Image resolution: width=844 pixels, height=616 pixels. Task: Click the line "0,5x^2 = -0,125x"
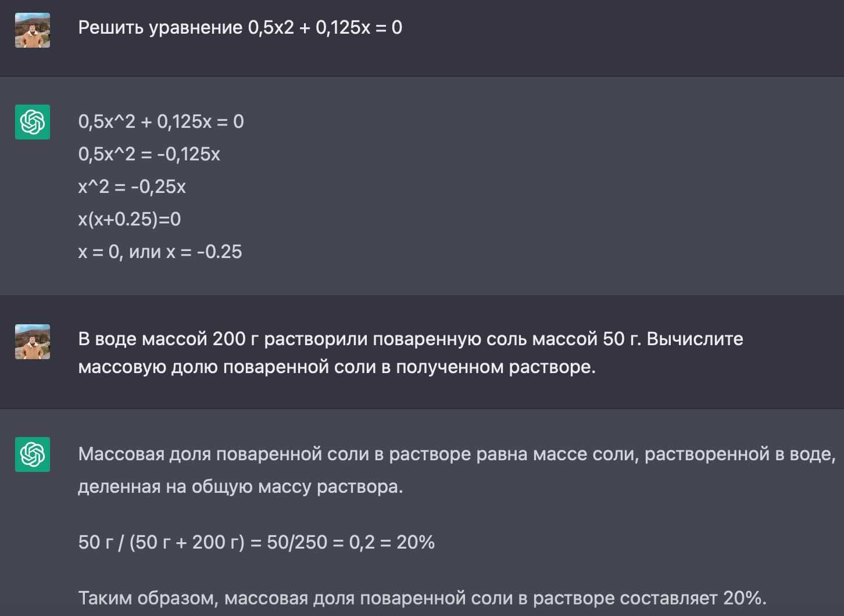point(149,154)
